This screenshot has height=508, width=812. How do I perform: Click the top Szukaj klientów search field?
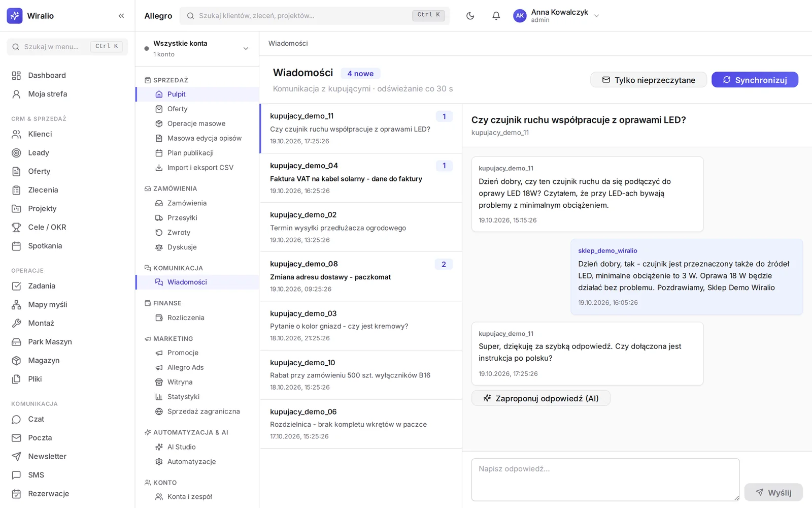click(x=315, y=16)
